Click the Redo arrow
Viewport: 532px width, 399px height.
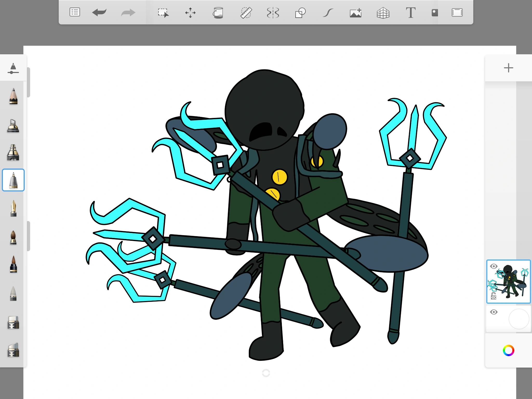(x=128, y=12)
